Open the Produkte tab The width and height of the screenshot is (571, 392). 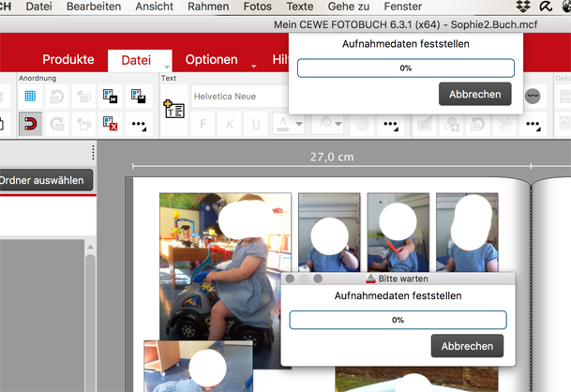68,59
